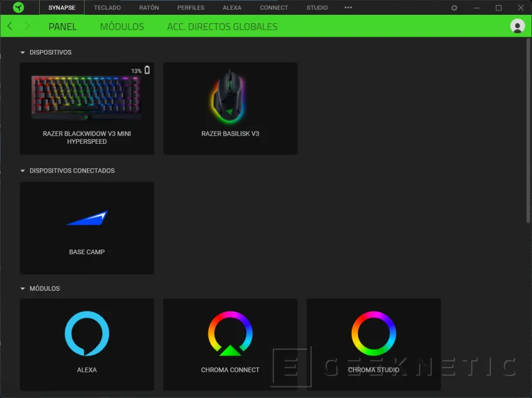The width and height of the screenshot is (532, 398).
Task: Open the Chroma Studio ring icon
Action: [x=373, y=333]
